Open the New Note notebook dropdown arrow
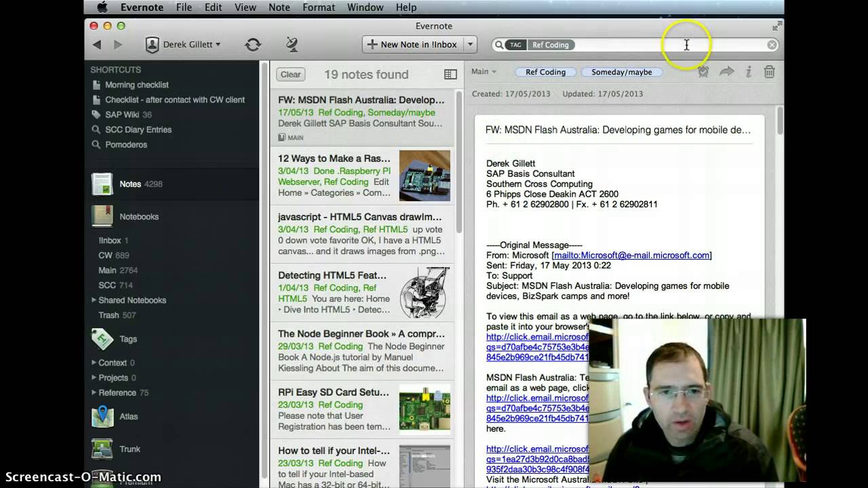Viewport: 868px width, 488px height. coord(470,45)
